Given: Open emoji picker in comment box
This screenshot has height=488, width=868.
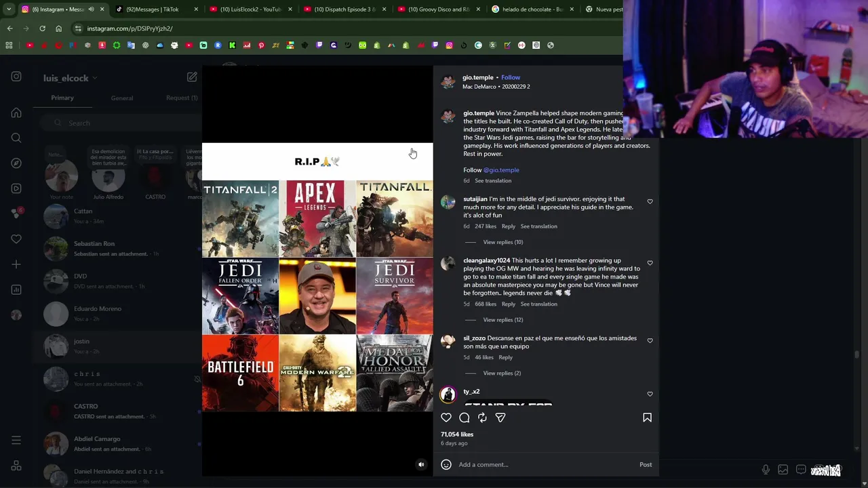Looking at the screenshot, I should coord(446,464).
